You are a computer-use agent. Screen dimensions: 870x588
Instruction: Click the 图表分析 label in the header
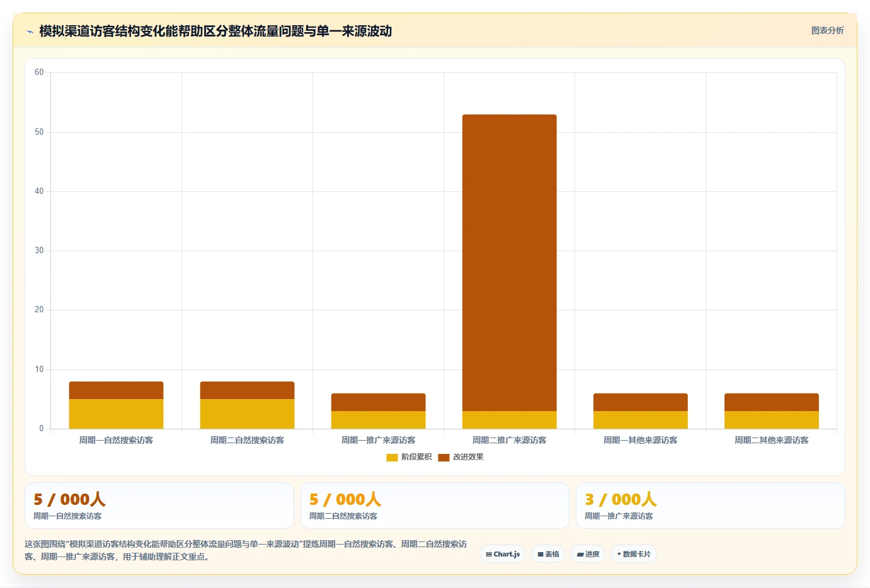pyautogui.click(x=827, y=30)
